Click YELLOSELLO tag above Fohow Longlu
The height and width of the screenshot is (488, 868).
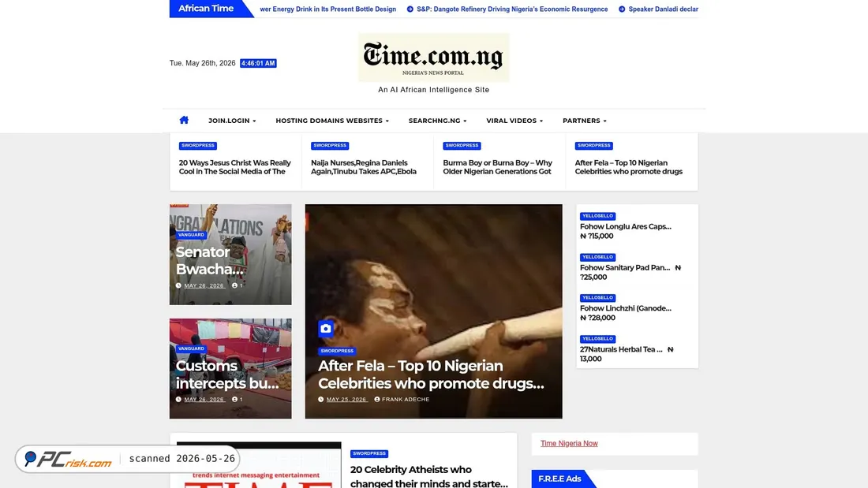[597, 216]
